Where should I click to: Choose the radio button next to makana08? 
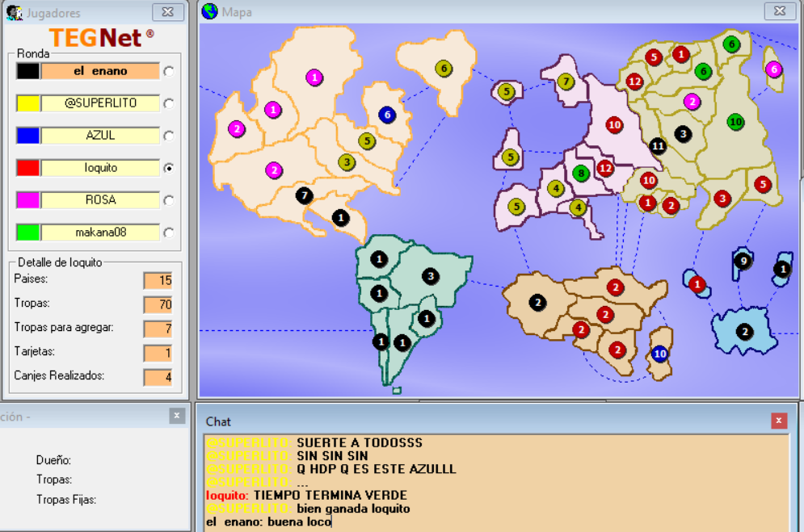(x=169, y=233)
